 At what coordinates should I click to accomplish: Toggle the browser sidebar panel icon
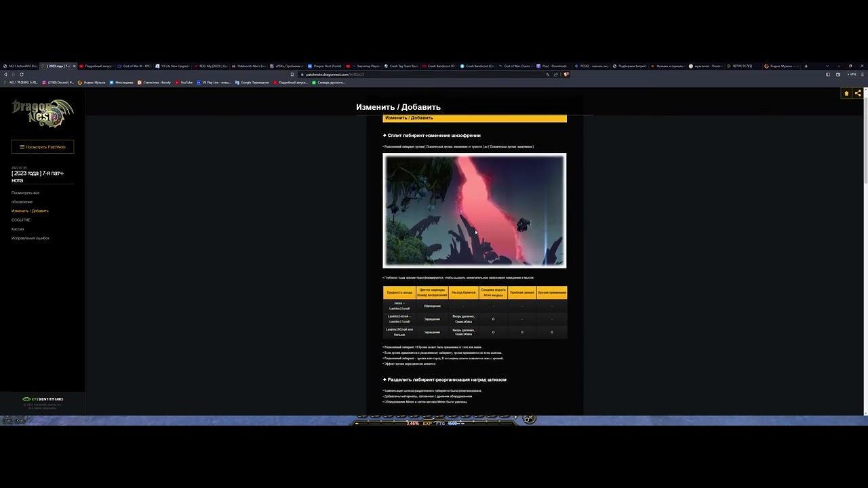pos(828,75)
